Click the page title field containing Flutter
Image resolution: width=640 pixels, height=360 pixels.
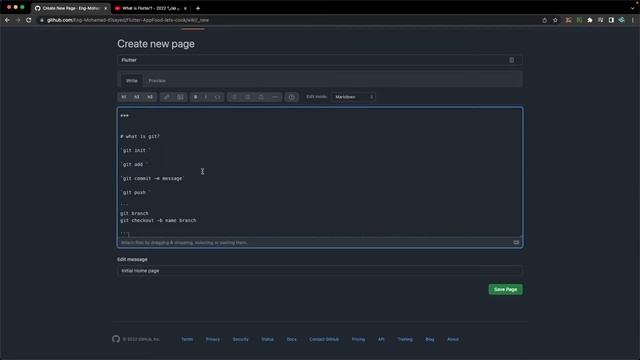pos(320,60)
